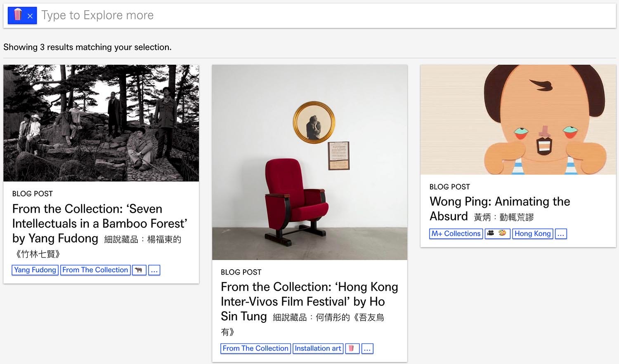Focus the 'Type to Explore more' search field
Image resolution: width=619 pixels, height=364 pixels.
pyautogui.click(x=326, y=16)
